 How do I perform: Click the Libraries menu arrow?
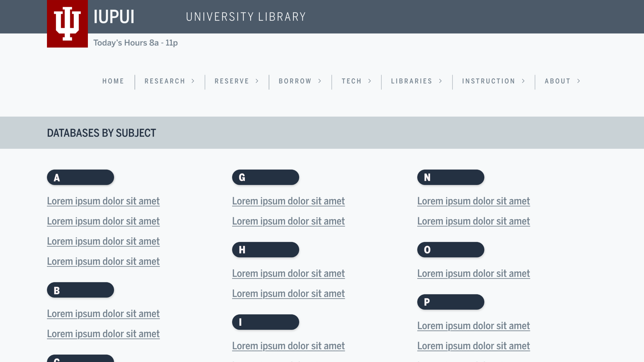coord(441,81)
